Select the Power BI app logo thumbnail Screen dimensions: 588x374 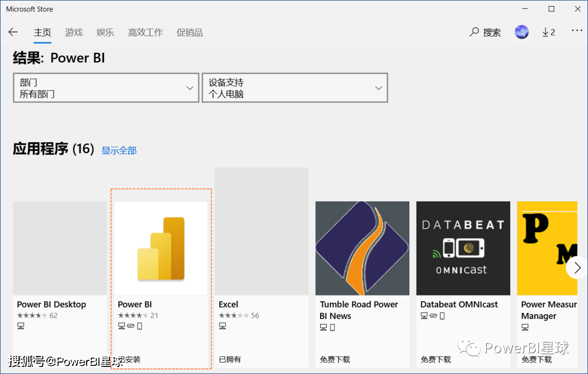pyautogui.click(x=161, y=248)
